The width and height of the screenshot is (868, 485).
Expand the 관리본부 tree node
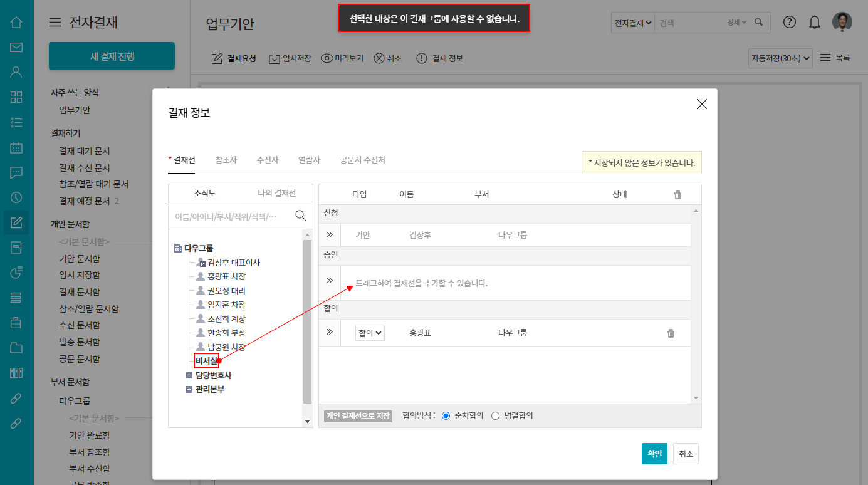[x=189, y=389]
